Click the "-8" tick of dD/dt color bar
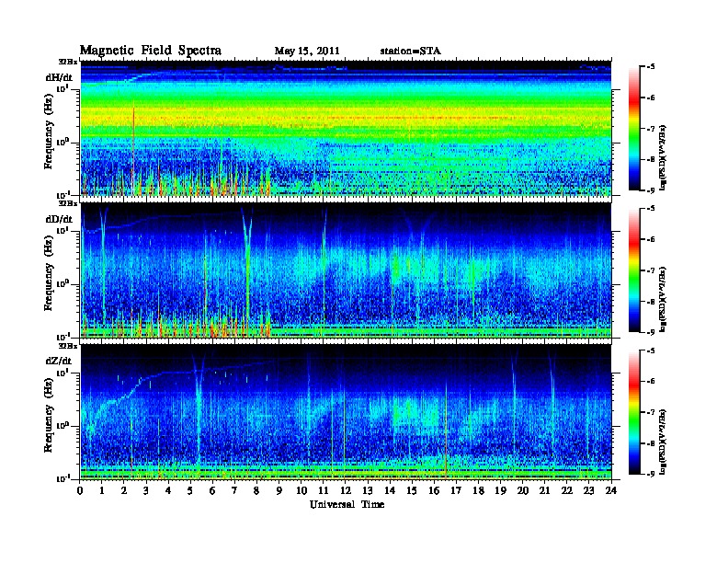Image resolution: width=728 pixels, height=563 pixels. 651,302
